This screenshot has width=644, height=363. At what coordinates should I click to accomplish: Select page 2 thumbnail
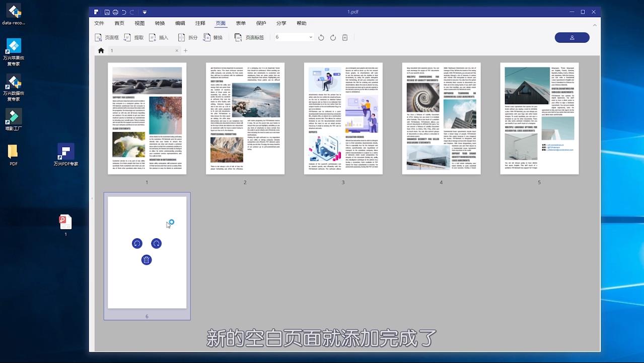pyautogui.click(x=245, y=118)
